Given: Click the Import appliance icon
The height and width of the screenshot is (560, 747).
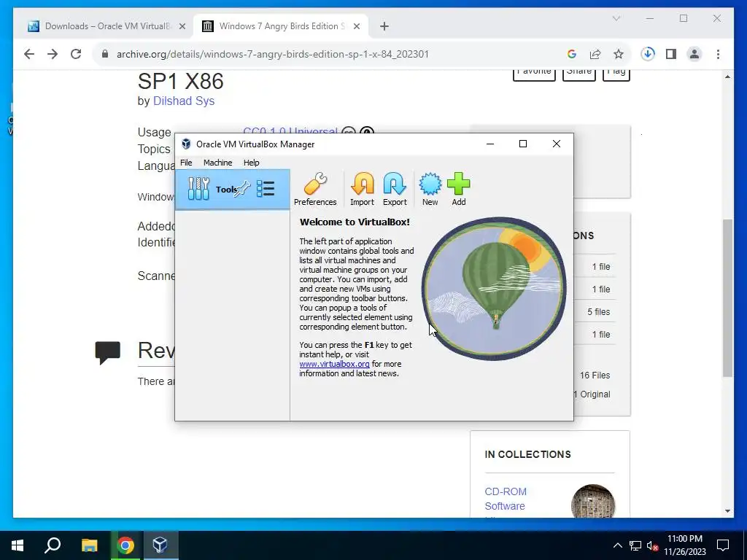Looking at the screenshot, I should (x=362, y=189).
